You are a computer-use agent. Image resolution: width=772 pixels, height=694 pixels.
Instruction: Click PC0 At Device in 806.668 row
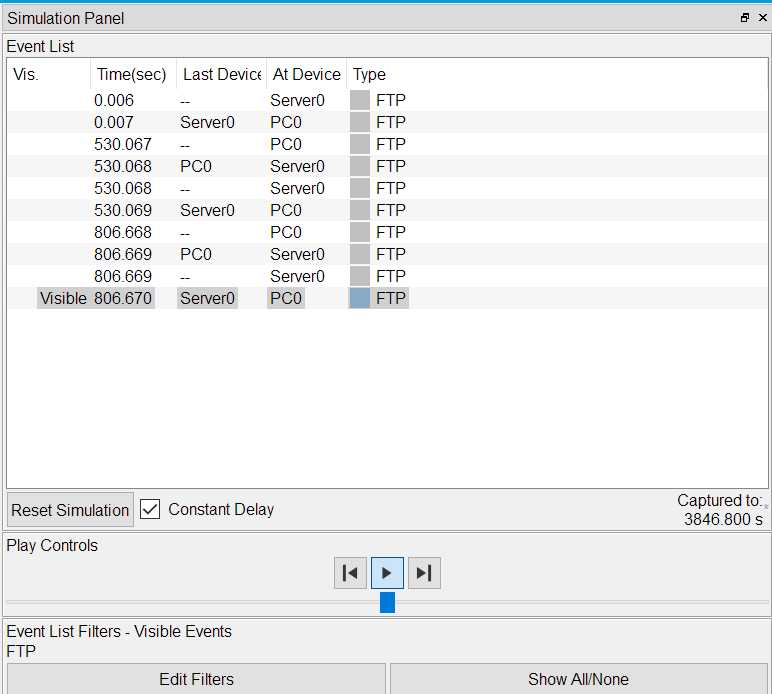pyautogui.click(x=286, y=232)
